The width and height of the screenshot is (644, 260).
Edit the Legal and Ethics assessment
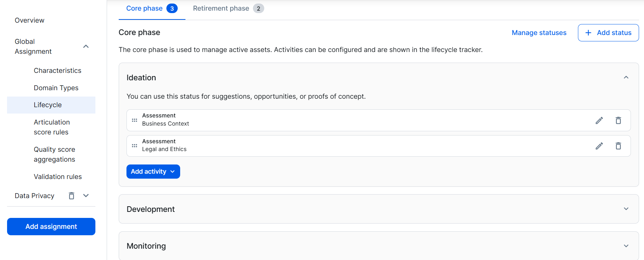[x=599, y=146]
